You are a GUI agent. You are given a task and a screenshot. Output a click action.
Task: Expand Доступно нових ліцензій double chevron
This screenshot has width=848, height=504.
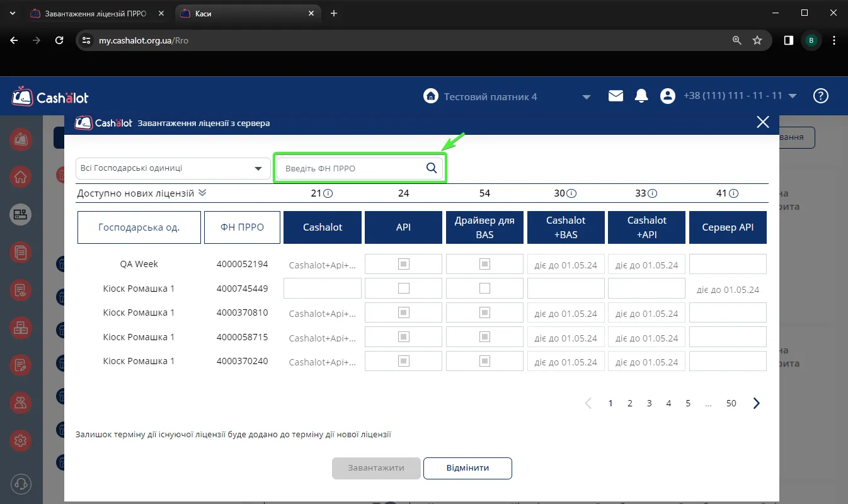(x=202, y=193)
